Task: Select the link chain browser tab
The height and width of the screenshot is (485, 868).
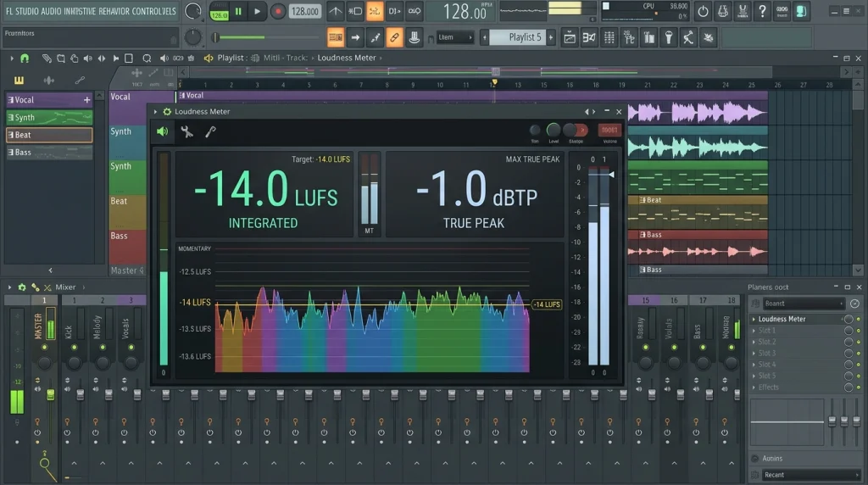Action: pyautogui.click(x=80, y=81)
